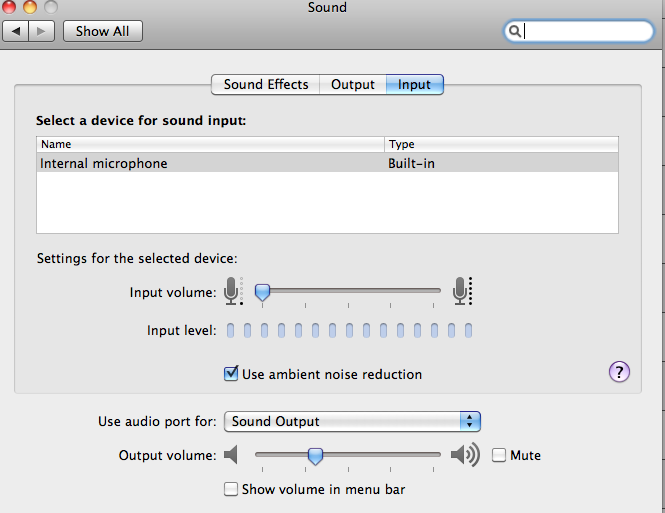Select the Internal microphone device row
Image resolution: width=665 pixels, height=513 pixels.
coord(327,163)
